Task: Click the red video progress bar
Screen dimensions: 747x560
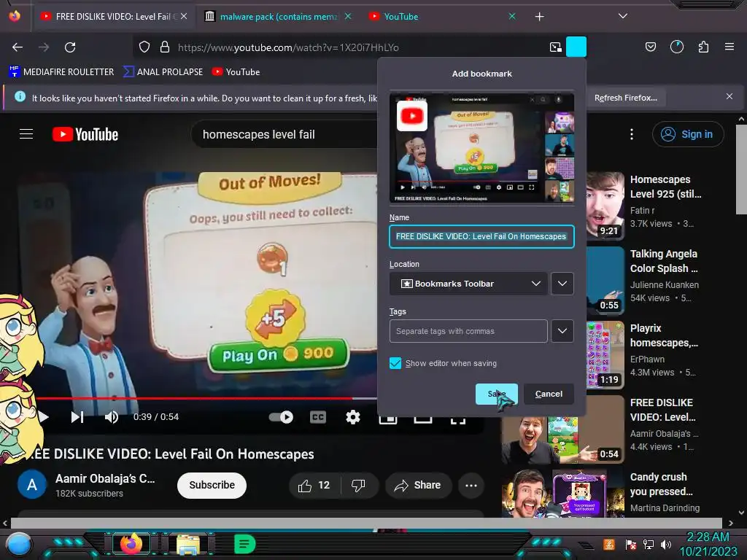Action: click(196, 398)
